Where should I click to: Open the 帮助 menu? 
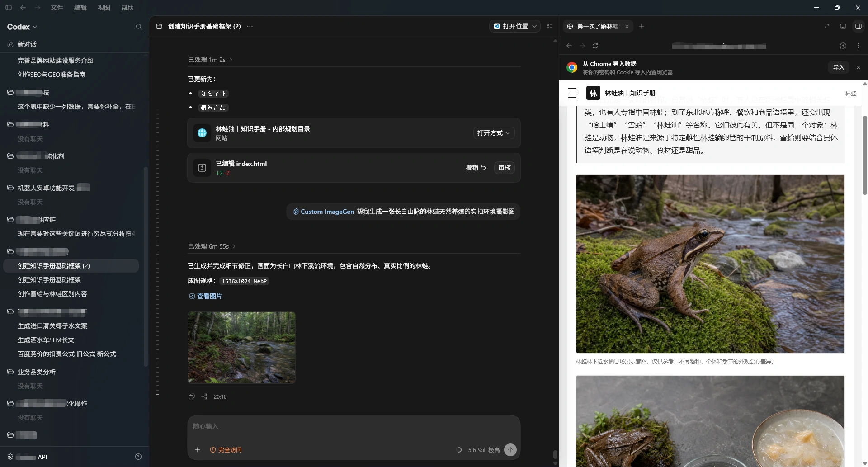[x=127, y=8]
